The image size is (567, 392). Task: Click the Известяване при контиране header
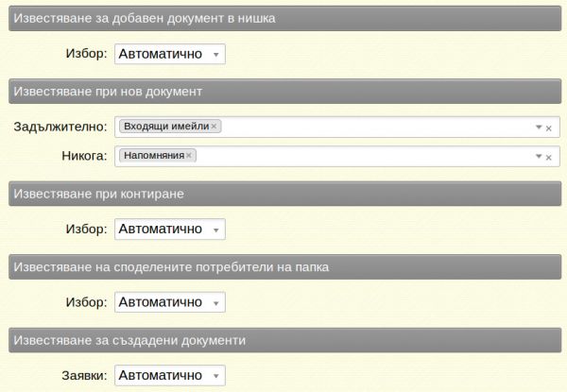click(x=283, y=194)
